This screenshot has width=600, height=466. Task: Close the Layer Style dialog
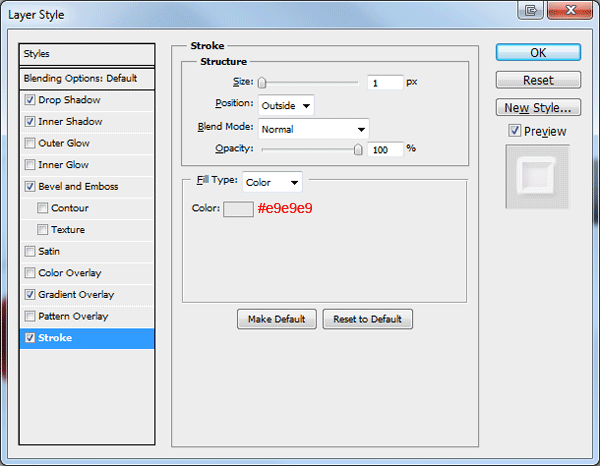click(570, 10)
